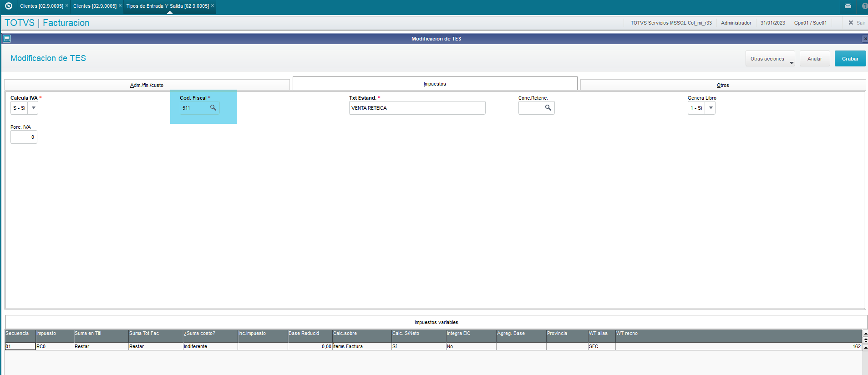Open the Otros tab

tap(723, 85)
